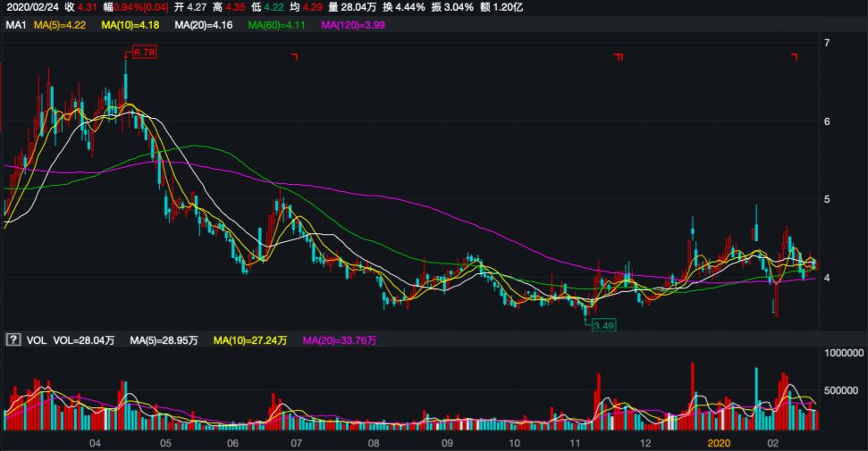This screenshot has height=451, width=868.
Task: Toggle the green MA(60) moving average legend
Action: [276, 25]
